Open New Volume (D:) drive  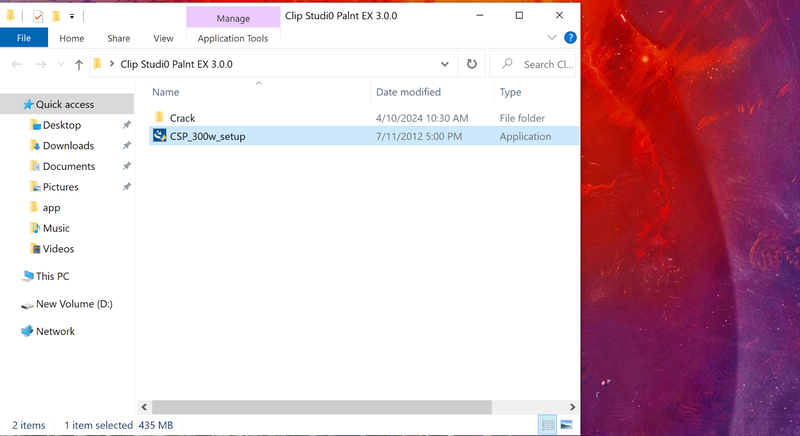tap(74, 304)
